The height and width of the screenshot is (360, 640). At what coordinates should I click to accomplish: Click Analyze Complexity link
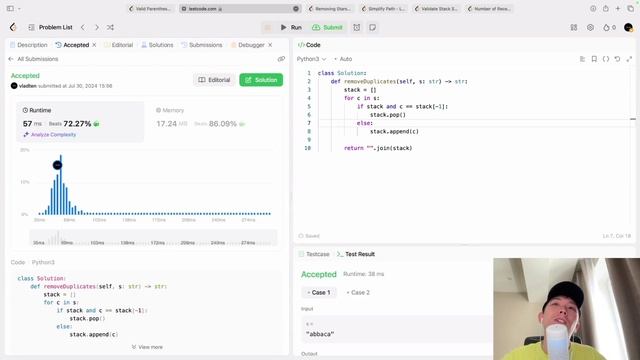(x=50, y=135)
